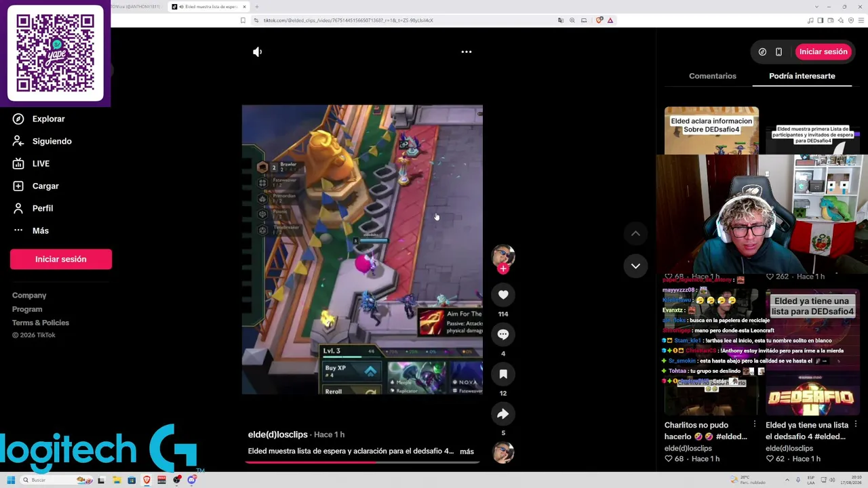
Task: Open the Program footer link
Action: tap(27, 309)
